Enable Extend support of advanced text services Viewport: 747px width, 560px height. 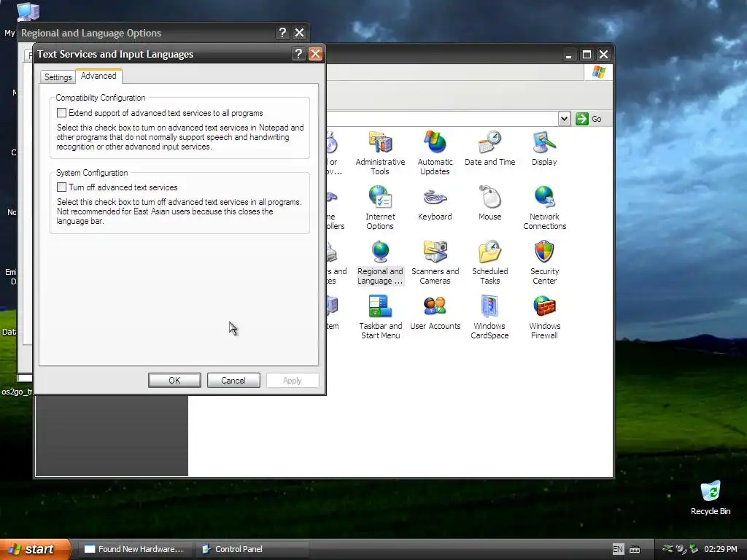pyautogui.click(x=61, y=113)
